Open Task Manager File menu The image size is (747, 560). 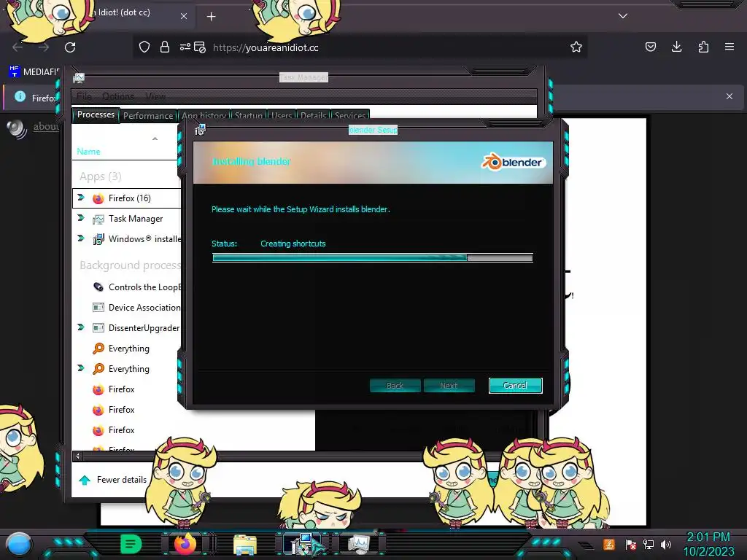coord(84,97)
